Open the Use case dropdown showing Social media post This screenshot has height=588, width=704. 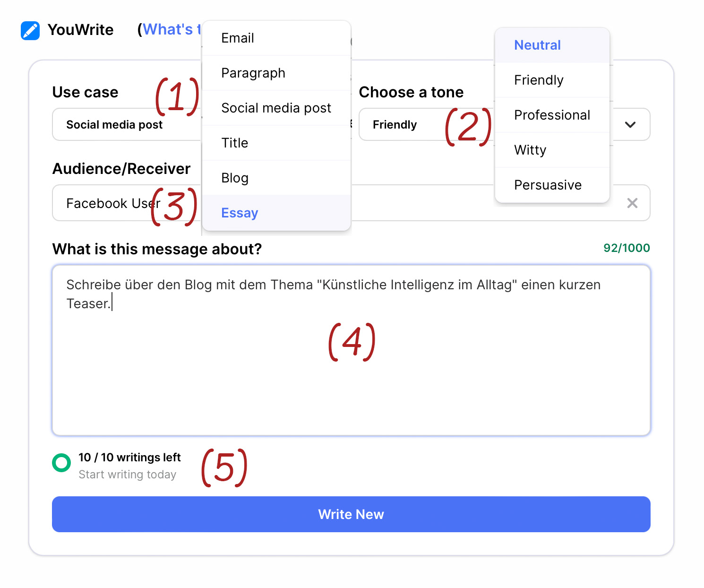pos(127,124)
